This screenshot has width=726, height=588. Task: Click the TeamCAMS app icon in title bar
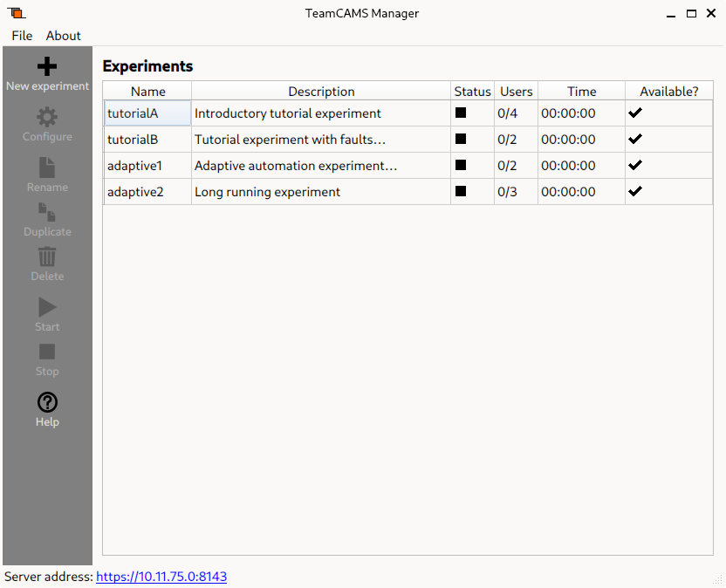(x=17, y=13)
